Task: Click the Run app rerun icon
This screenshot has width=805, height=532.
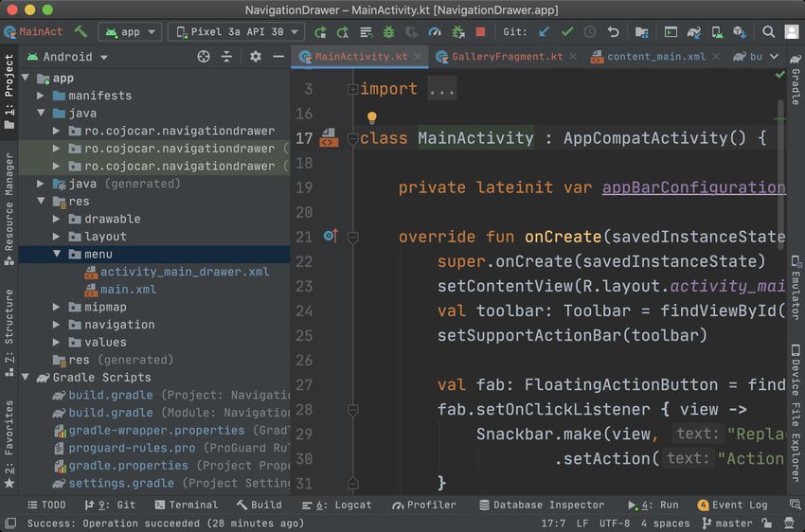Action: pyautogui.click(x=320, y=32)
